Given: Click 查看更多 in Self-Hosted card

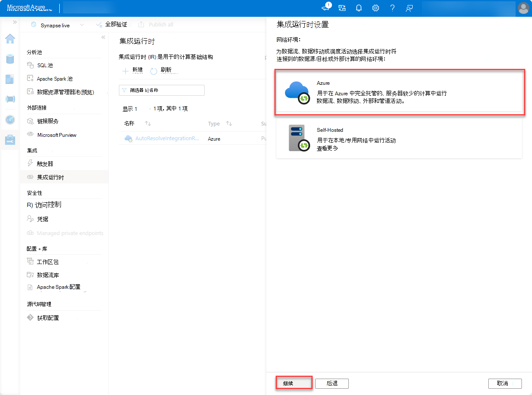Looking at the screenshot, I should 327,148.
